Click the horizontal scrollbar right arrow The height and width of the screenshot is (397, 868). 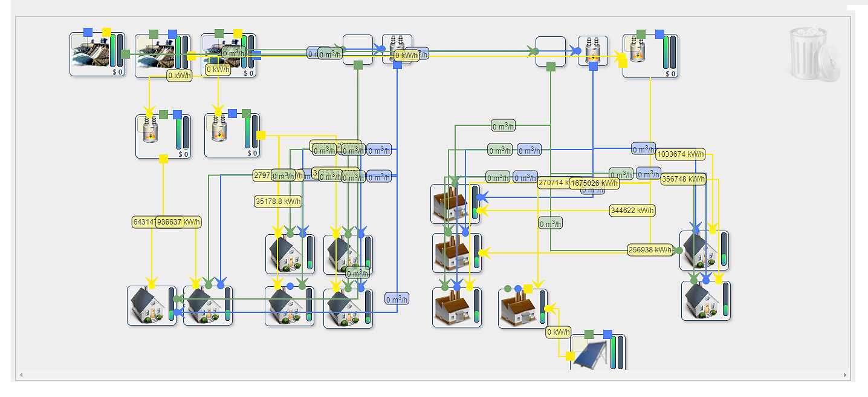point(845,375)
